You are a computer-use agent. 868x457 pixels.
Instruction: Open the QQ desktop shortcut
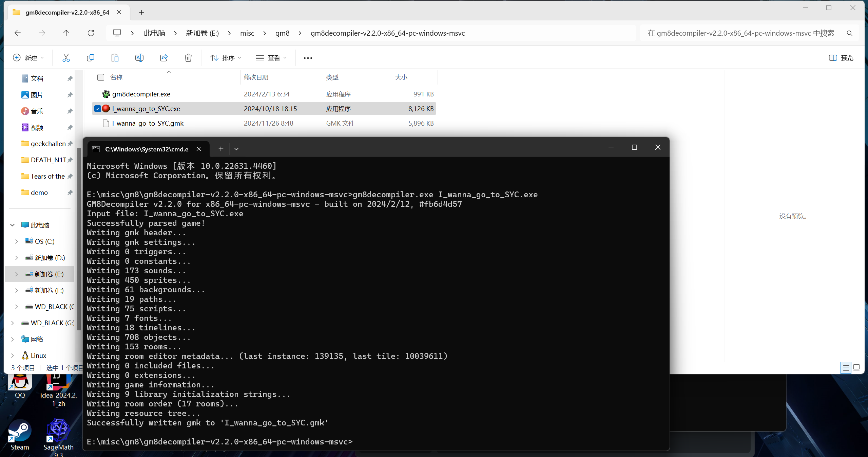point(20,386)
